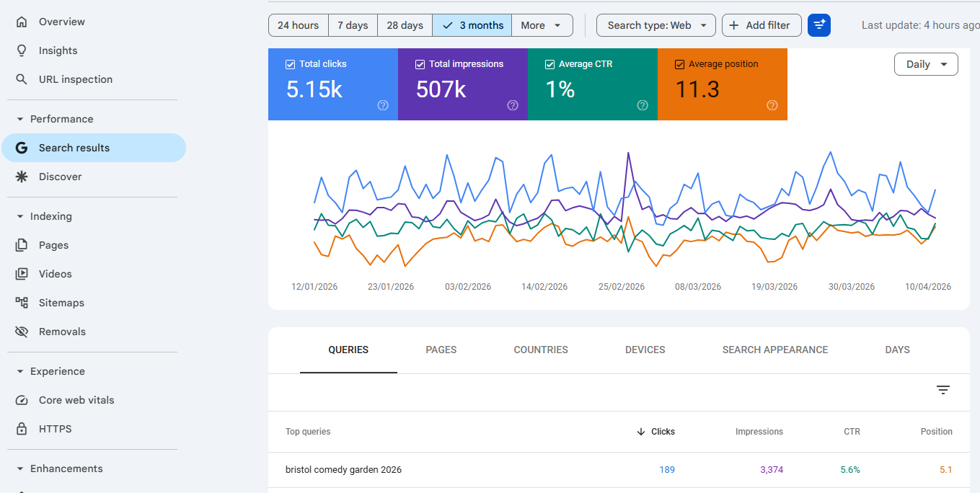This screenshot has height=493, width=980.
Task: Click the Discover asterisk icon
Action: [x=22, y=177]
